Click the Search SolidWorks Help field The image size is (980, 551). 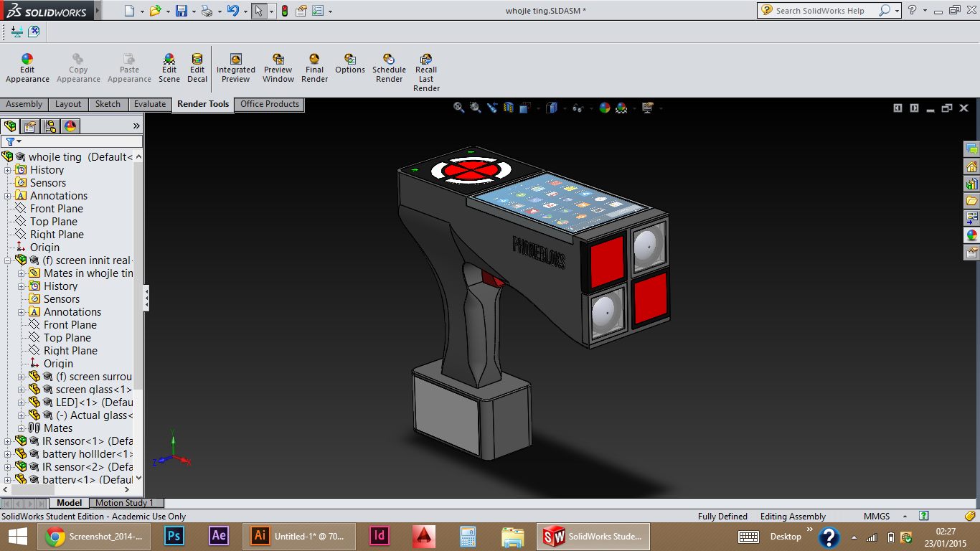[819, 11]
